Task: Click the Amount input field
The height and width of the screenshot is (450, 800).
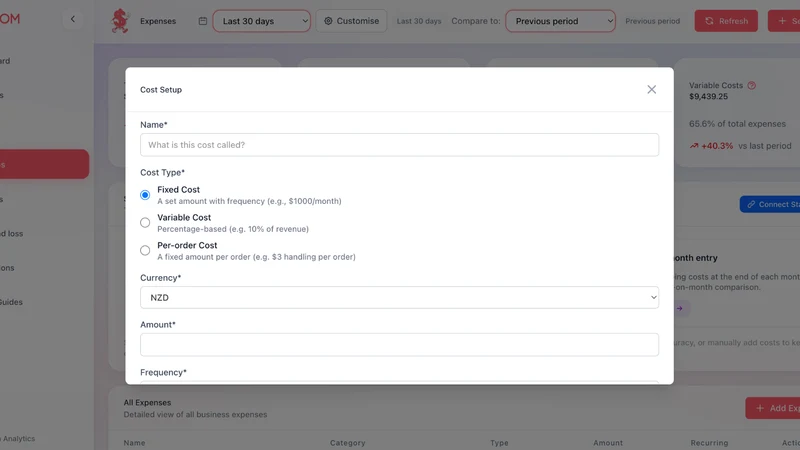Action: 399,345
